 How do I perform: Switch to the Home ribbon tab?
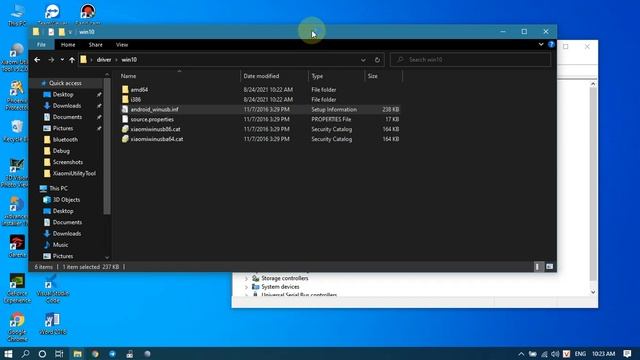point(68,44)
